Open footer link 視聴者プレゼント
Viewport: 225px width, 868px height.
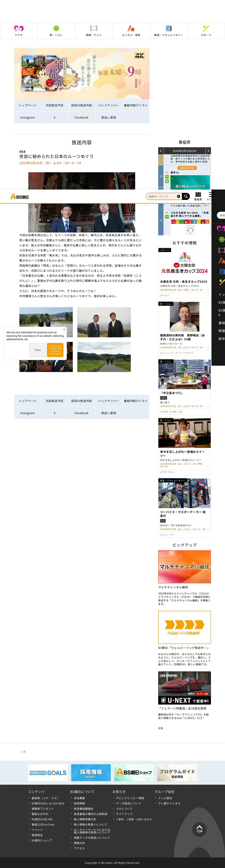pyautogui.click(x=43, y=809)
